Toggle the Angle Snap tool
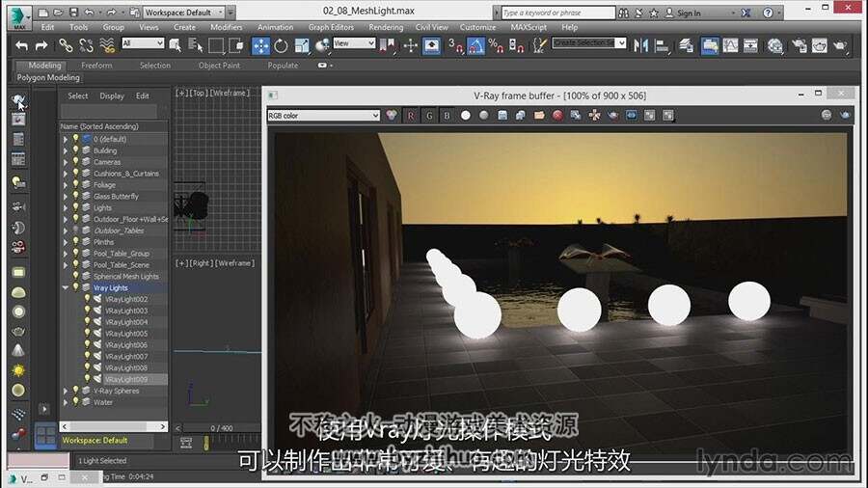The width and height of the screenshot is (868, 488). pyautogui.click(x=476, y=45)
